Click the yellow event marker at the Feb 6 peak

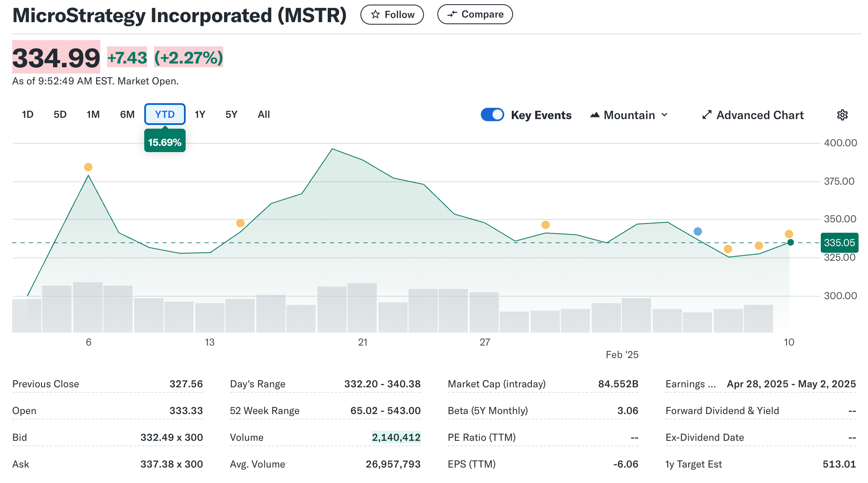[88, 167]
